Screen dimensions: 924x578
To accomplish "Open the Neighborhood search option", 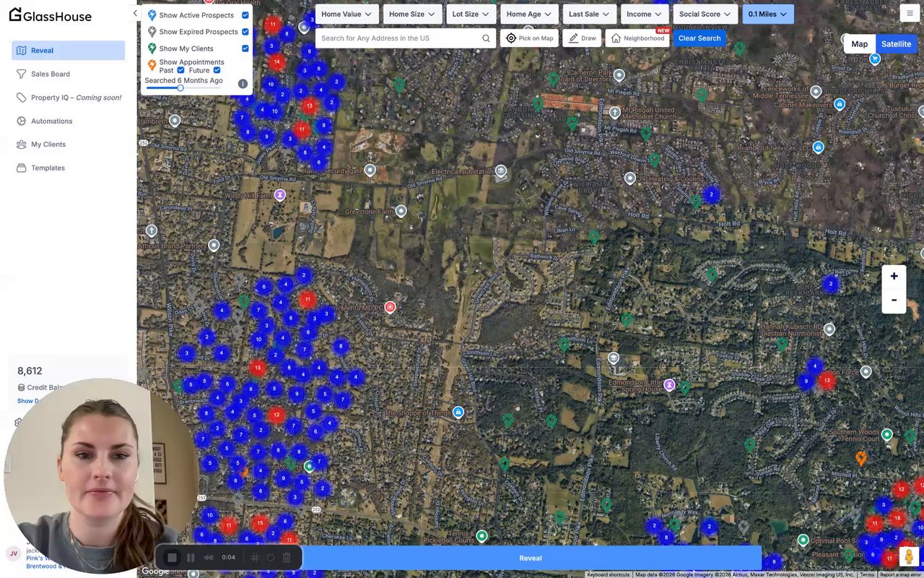I will point(639,38).
